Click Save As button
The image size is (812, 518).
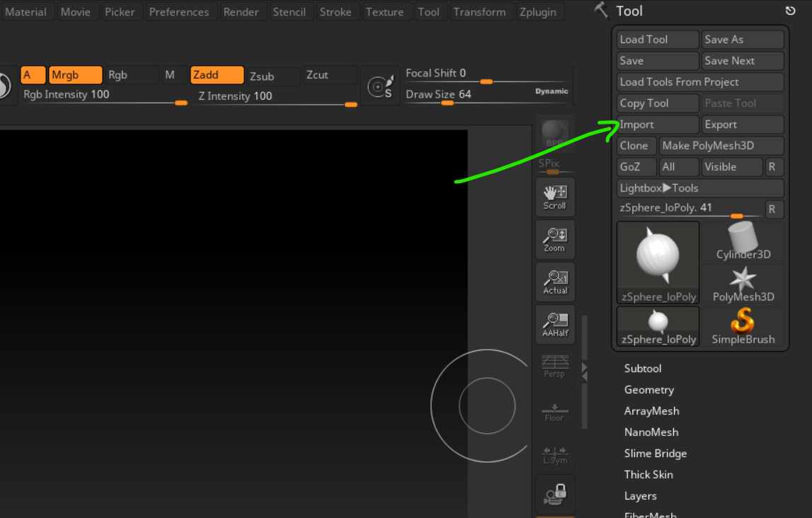click(x=743, y=40)
